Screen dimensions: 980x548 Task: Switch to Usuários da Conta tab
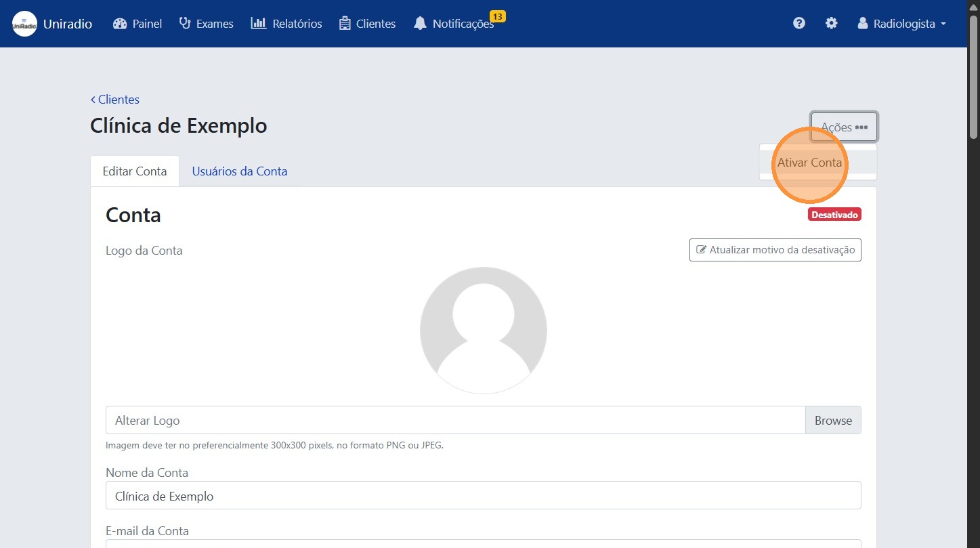click(x=240, y=171)
